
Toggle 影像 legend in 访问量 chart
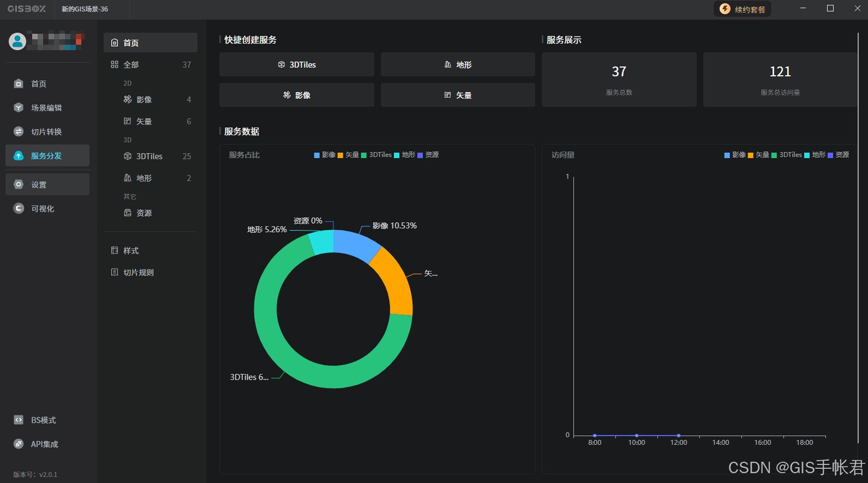[735, 155]
